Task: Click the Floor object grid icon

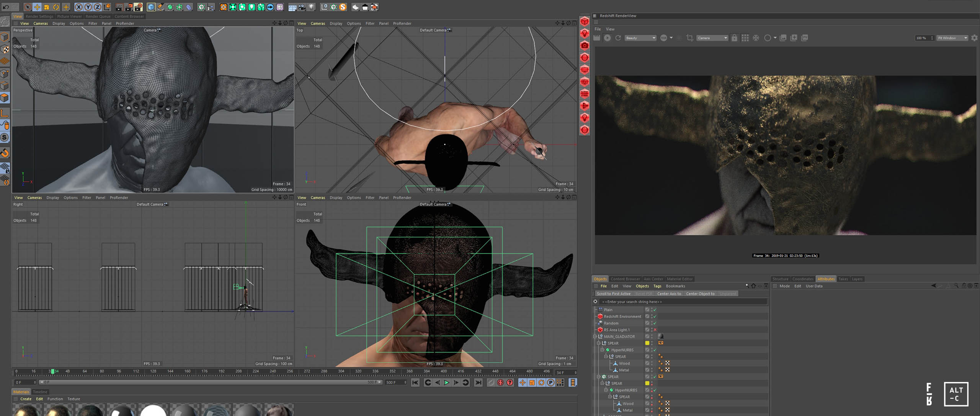Action: click(292, 7)
